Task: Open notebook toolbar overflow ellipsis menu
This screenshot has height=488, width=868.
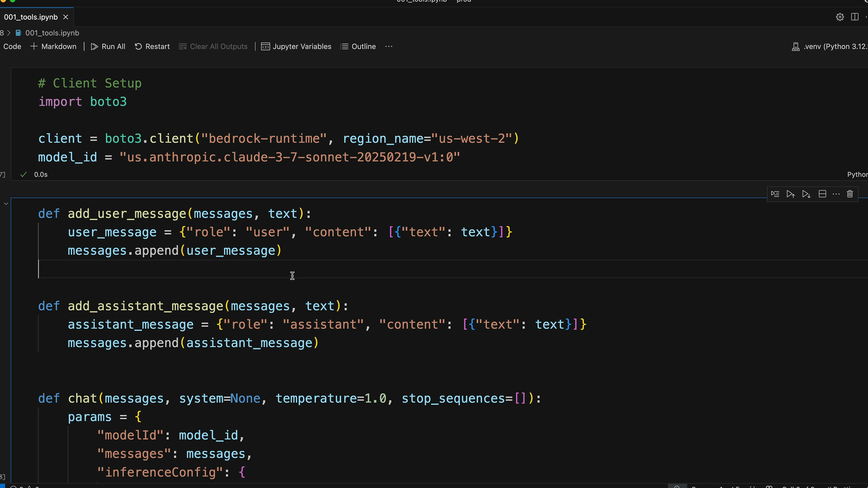Action: [389, 47]
